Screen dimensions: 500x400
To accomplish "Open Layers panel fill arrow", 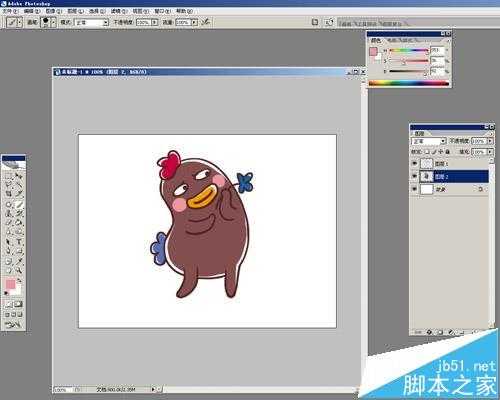I will pos(491,152).
